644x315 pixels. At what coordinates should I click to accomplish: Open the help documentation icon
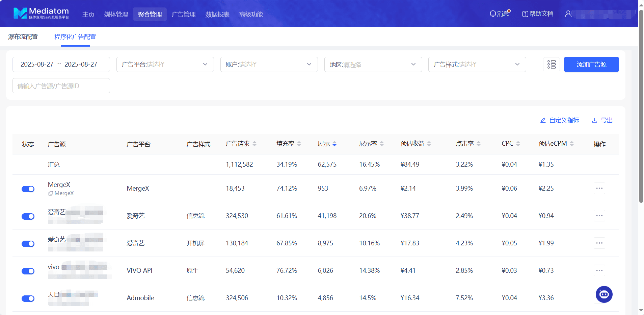click(x=525, y=14)
